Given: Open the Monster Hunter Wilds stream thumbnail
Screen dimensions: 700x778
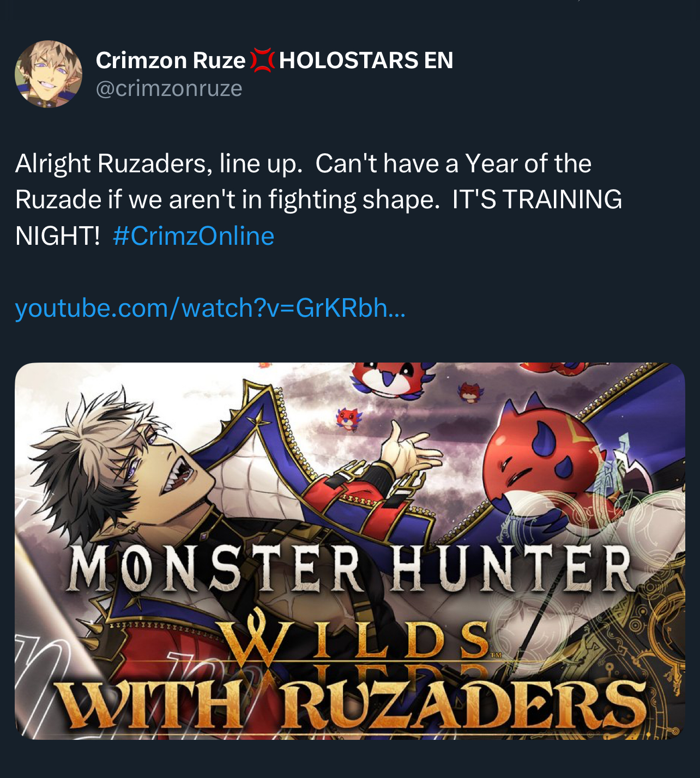Looking at the screenshot, I should click(x=350, y=551).
